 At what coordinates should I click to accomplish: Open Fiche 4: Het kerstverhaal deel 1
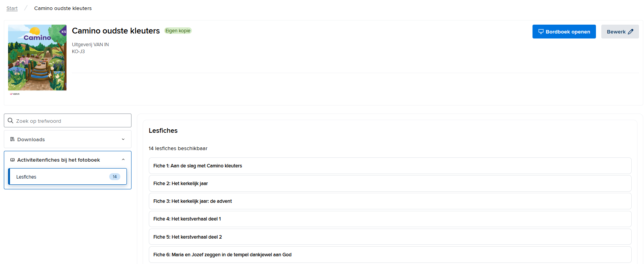(x=390, y=219)
